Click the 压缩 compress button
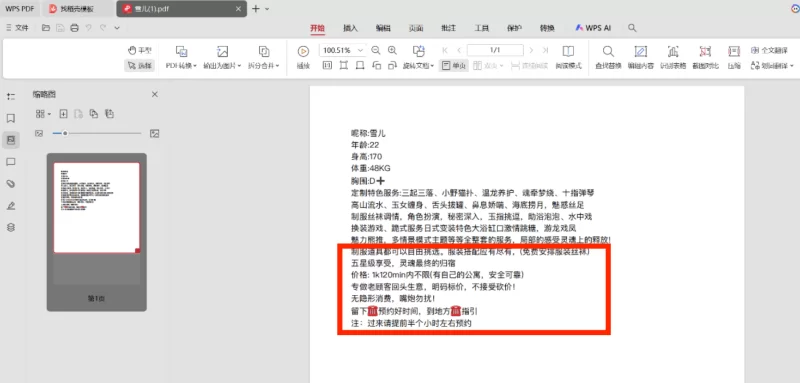 pos(734,58)
